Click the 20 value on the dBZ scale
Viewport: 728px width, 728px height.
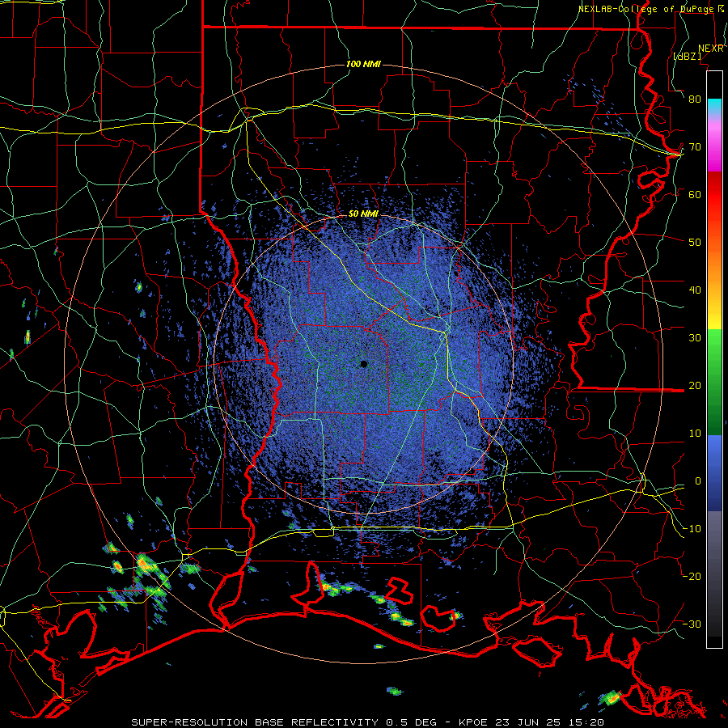(695, 386)
